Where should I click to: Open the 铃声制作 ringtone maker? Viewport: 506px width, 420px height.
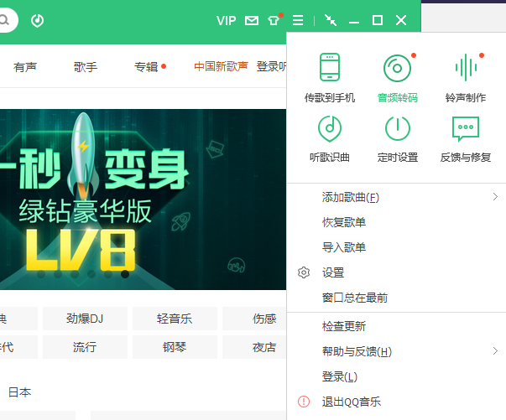tap(466, 78)
